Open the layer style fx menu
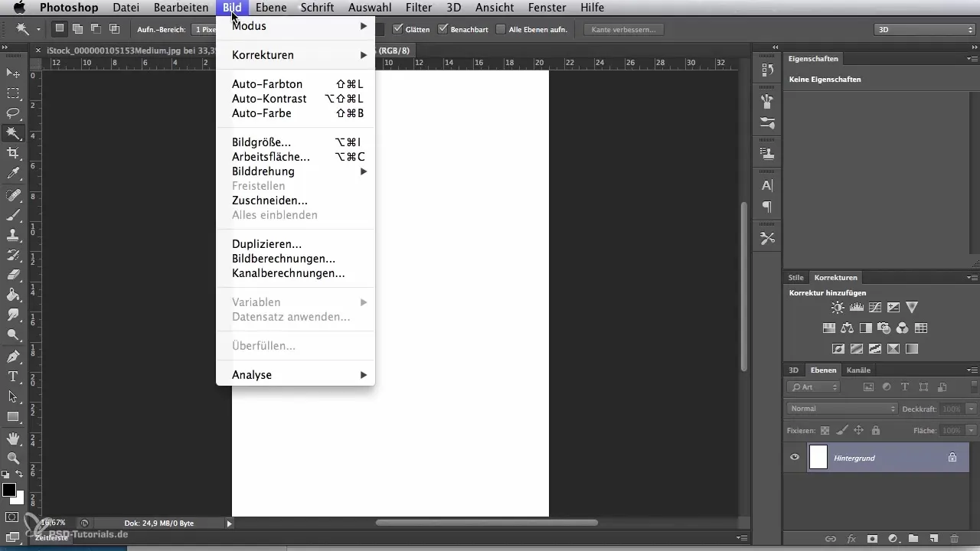 [x=851, y=538]
